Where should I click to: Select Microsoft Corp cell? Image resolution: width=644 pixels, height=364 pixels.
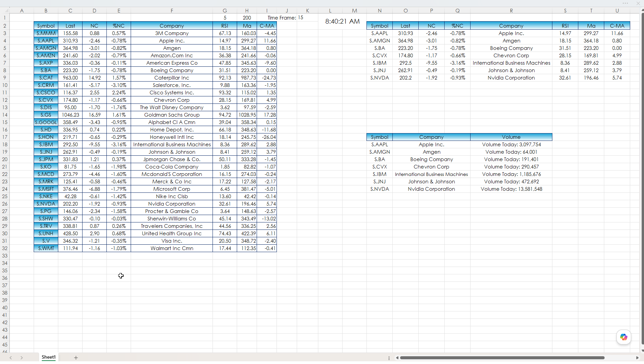click(x=172, y=189)
